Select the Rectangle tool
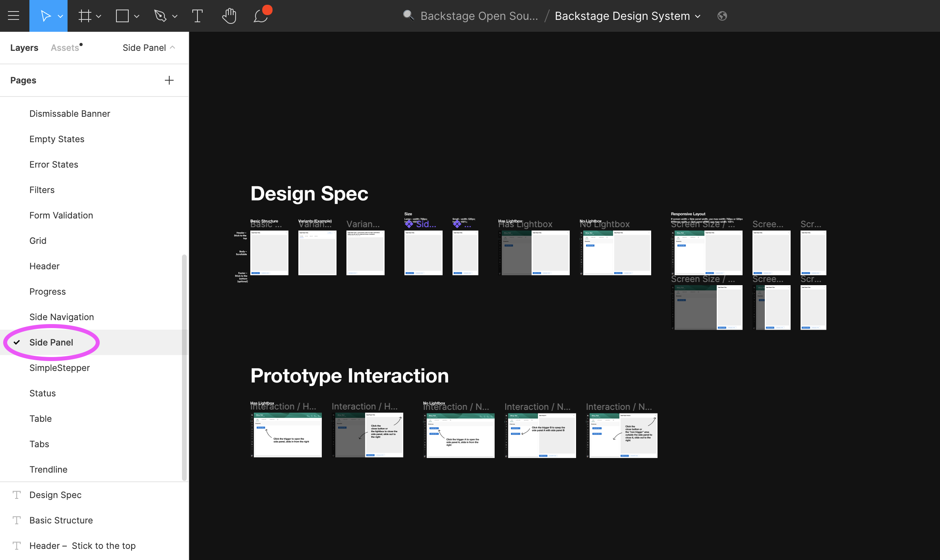940x560 pixels. click(122, 15)
